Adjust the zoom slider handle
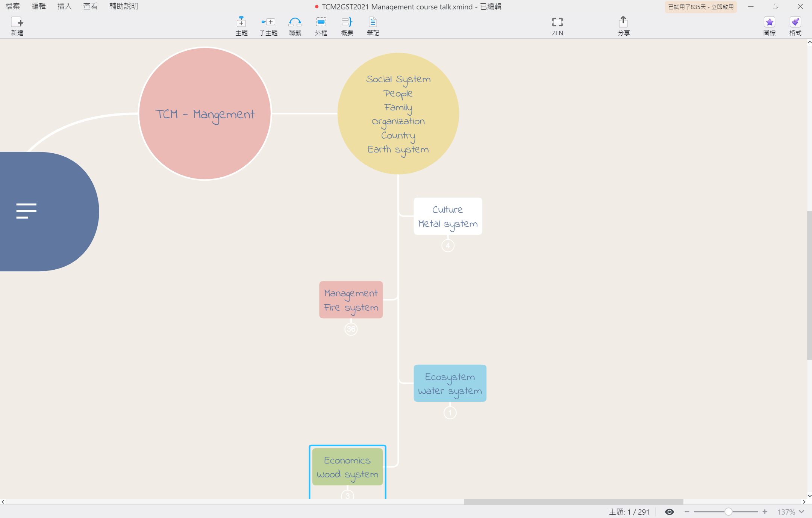The image size is (812, 518). [x=728, y=512]
